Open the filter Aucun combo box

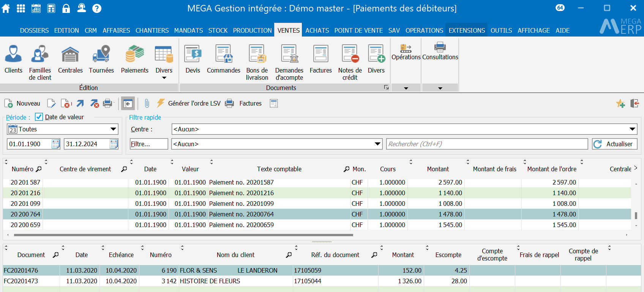click(x=277, y=144)
